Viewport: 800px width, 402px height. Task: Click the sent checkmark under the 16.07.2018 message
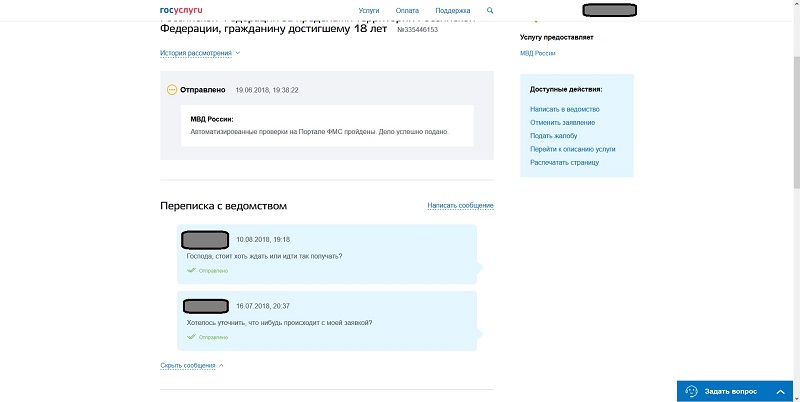(191, 337)
